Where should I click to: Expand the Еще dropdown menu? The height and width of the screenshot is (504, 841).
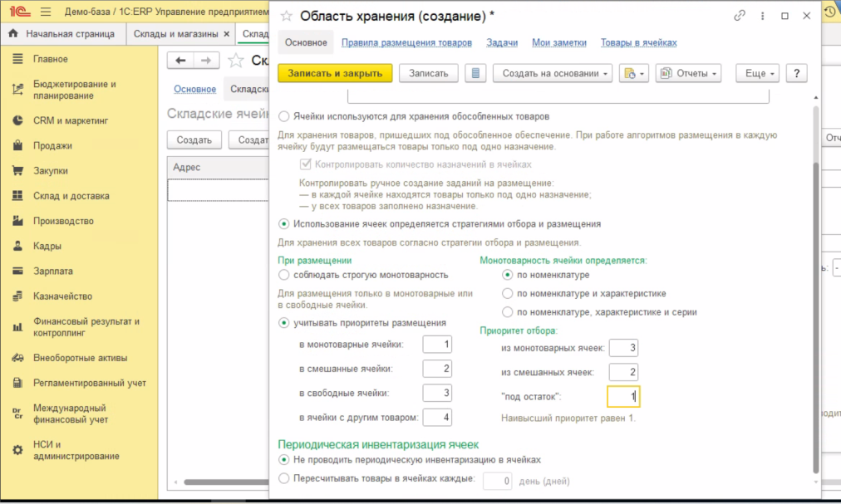click(760, 73)
